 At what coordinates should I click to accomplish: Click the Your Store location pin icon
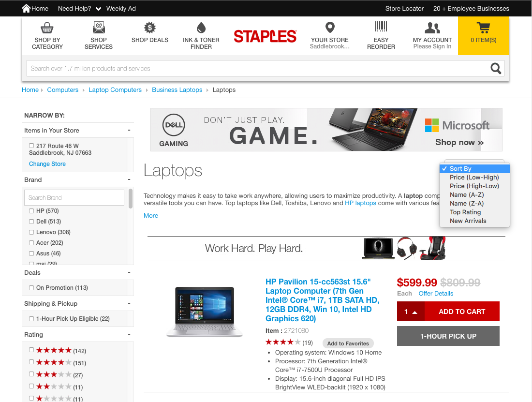[x=329, y=29]
